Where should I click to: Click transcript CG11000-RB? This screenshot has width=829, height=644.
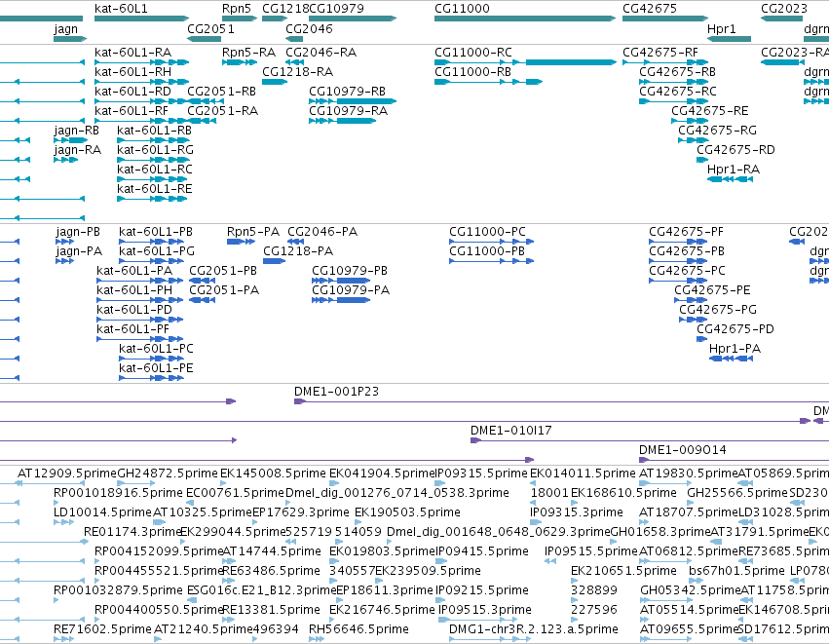click(473, 72)
